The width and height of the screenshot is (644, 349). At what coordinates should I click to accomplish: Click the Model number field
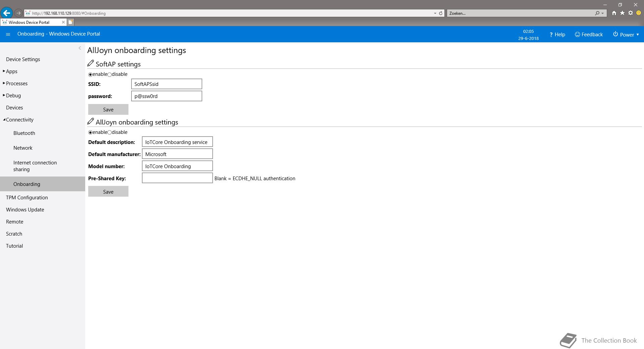pyautogui.click(x=177, y=166)
